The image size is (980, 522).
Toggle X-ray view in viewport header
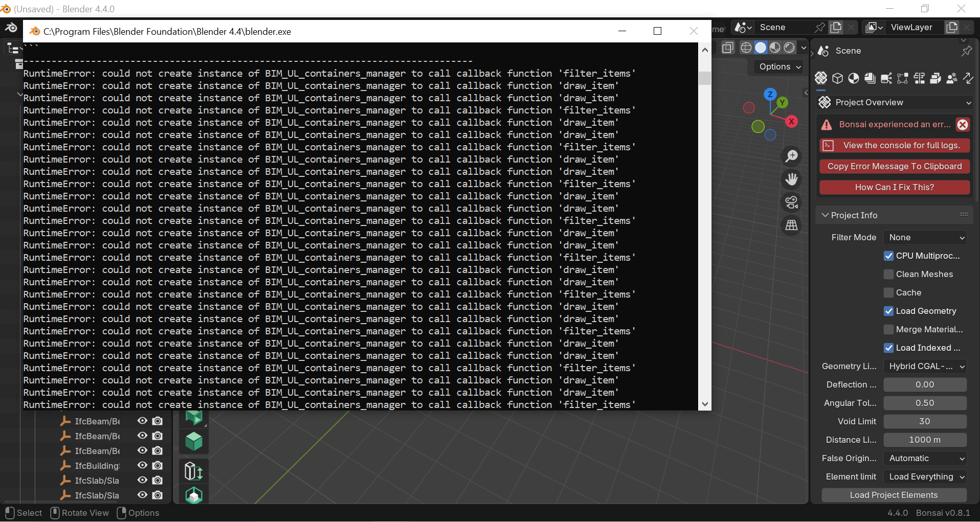(x=728, y=48)
